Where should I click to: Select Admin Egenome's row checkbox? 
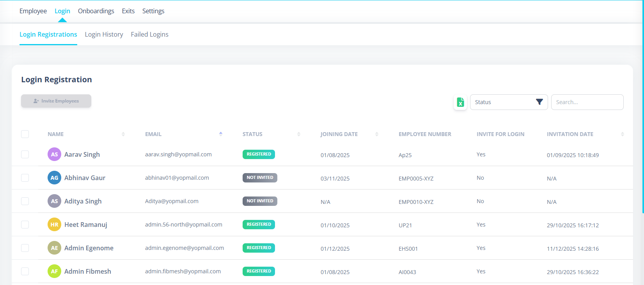[x=25, y=248]
